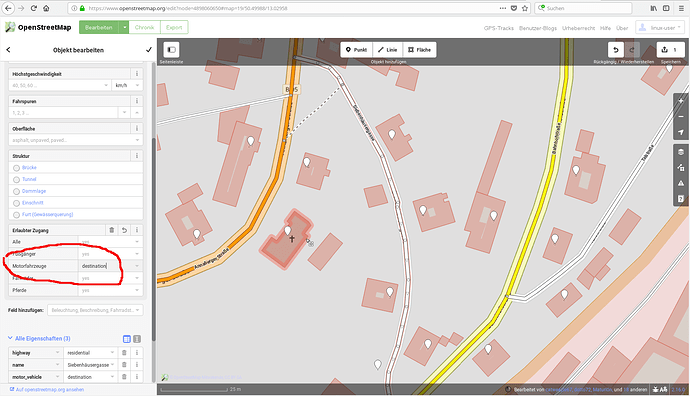Zoom out with the minus map control
Image resolution: width=690 pixels, height=396 pixels.
681,117
